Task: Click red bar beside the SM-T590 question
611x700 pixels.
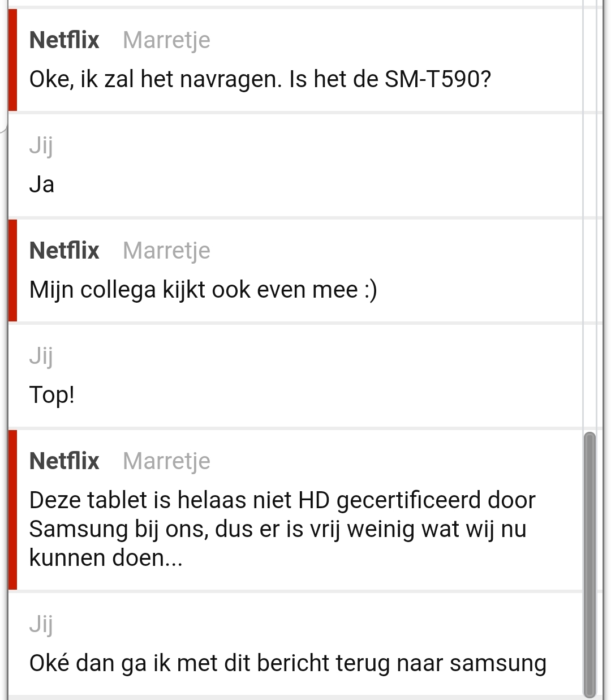Action: click(x=12, y=59)
